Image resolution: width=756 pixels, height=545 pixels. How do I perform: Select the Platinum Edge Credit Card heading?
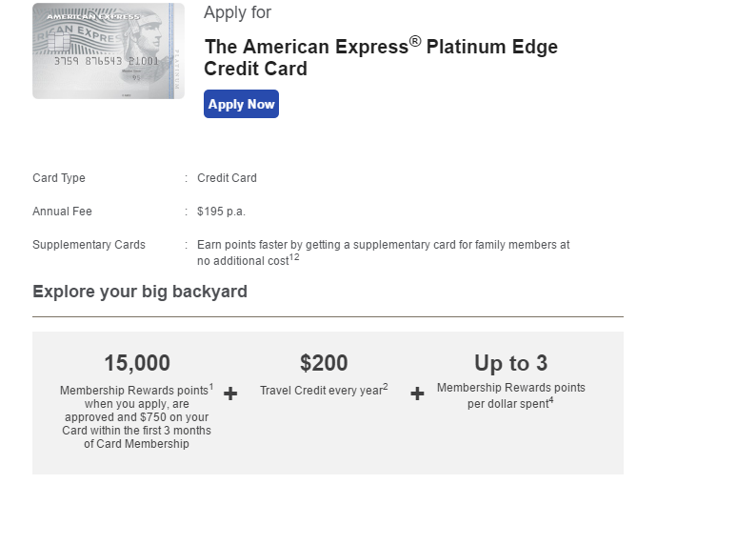381,57
